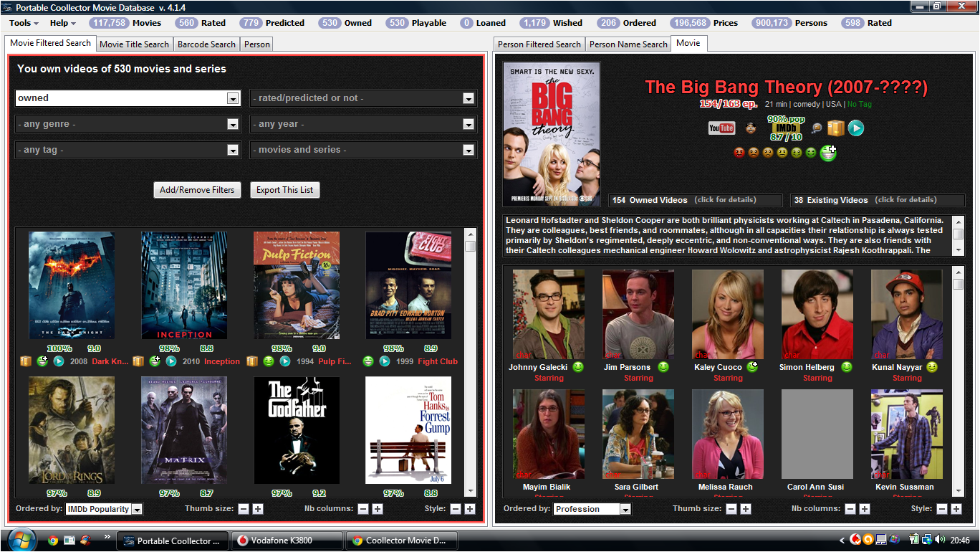Click green smiley next to Johnny Galecki
Image resolution: width=980 pixels, height=552 pixels.
[x=578, y=367]
